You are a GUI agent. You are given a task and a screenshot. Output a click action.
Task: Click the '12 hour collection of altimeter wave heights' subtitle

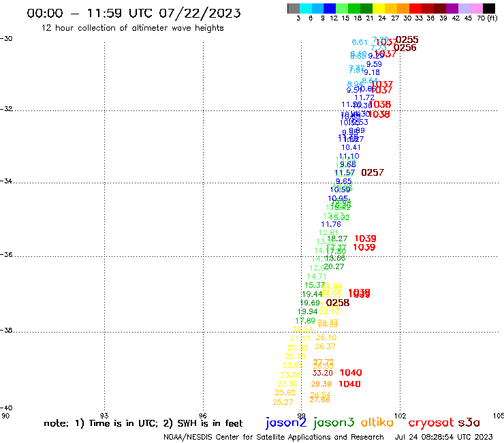(132, 28)
